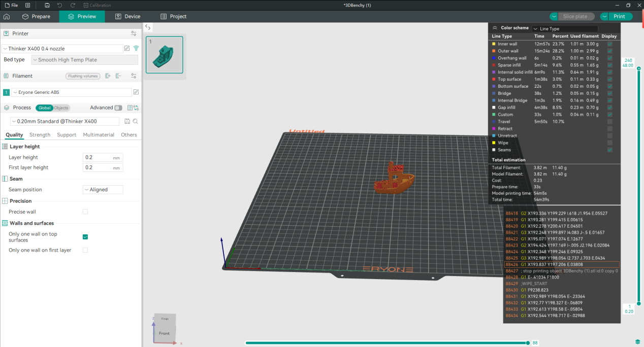Click the undo arrow icon
Viewport: 644px width, 347px height.
[60, 5]
